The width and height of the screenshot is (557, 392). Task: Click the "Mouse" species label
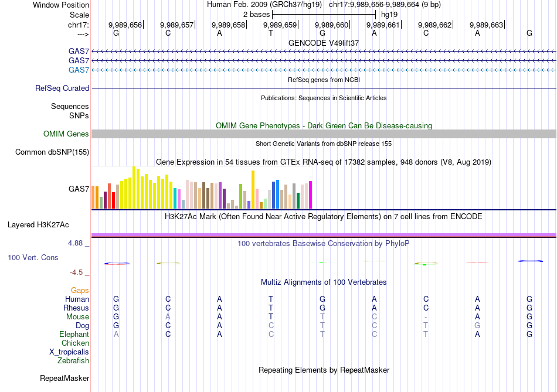(x=77, y=317)
